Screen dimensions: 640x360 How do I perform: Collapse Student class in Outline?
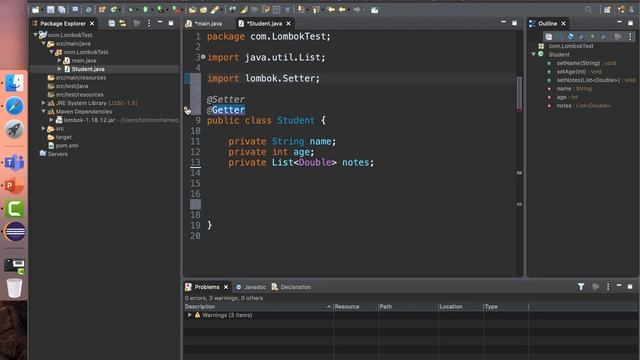[x=533, y=54]
